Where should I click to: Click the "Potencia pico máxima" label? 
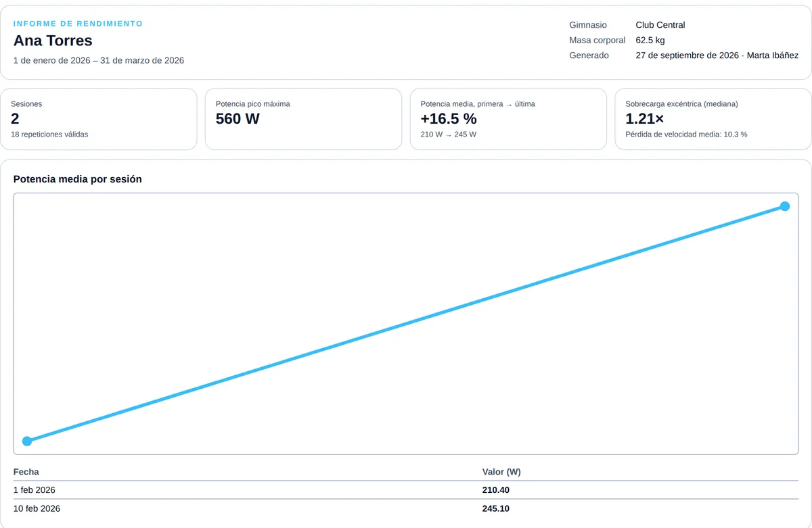point(253,104)
